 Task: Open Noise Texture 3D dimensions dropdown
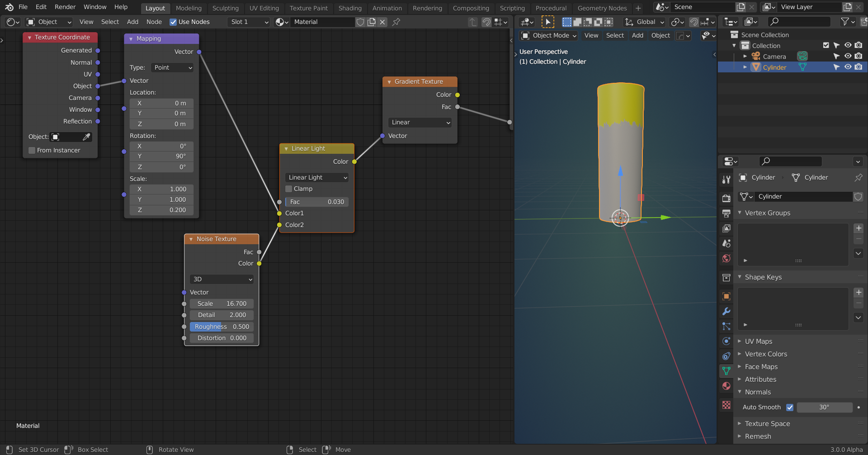click(x=222, y=280)
